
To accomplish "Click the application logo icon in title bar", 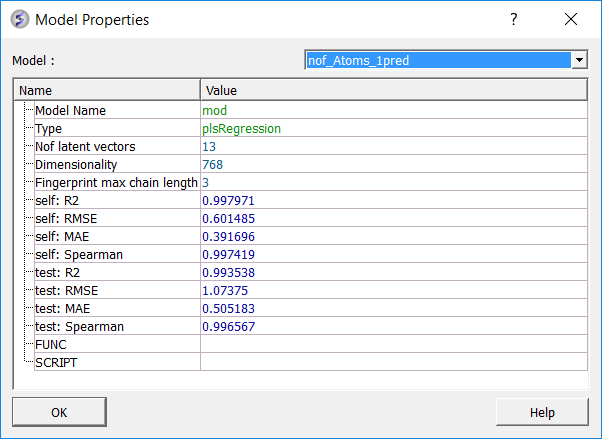I will 20,19.
